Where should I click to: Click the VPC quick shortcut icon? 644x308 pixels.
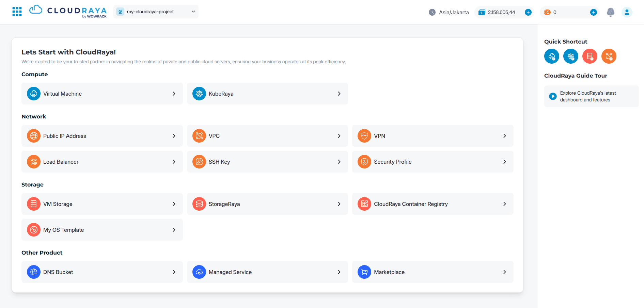[609, 56]
